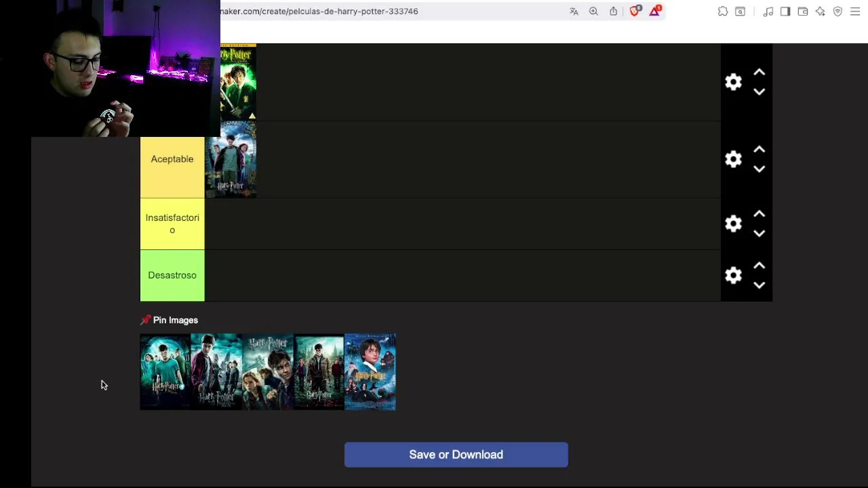Click the Insatisfactorio tier label

tap(172, 224)
